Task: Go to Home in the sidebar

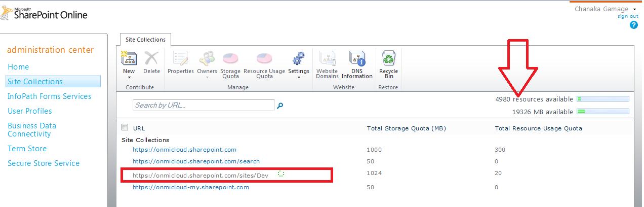Action: 18,67
